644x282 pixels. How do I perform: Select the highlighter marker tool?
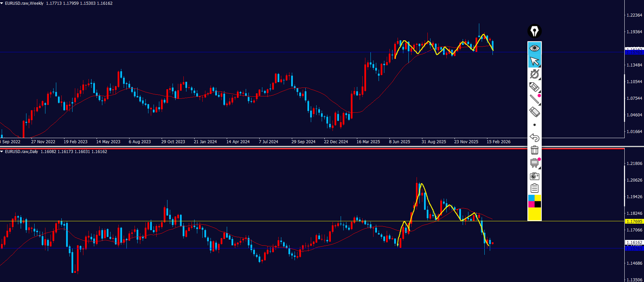tap(535, 87)
